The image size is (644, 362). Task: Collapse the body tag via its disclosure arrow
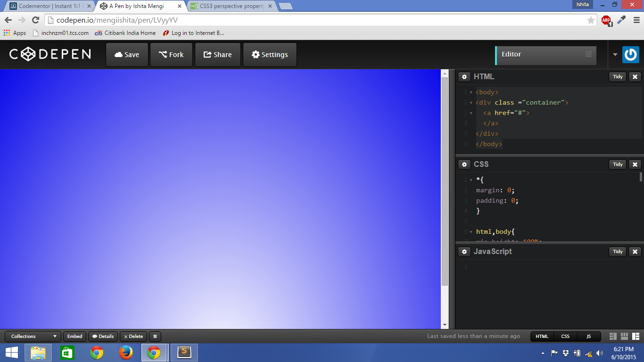point(471,92)
